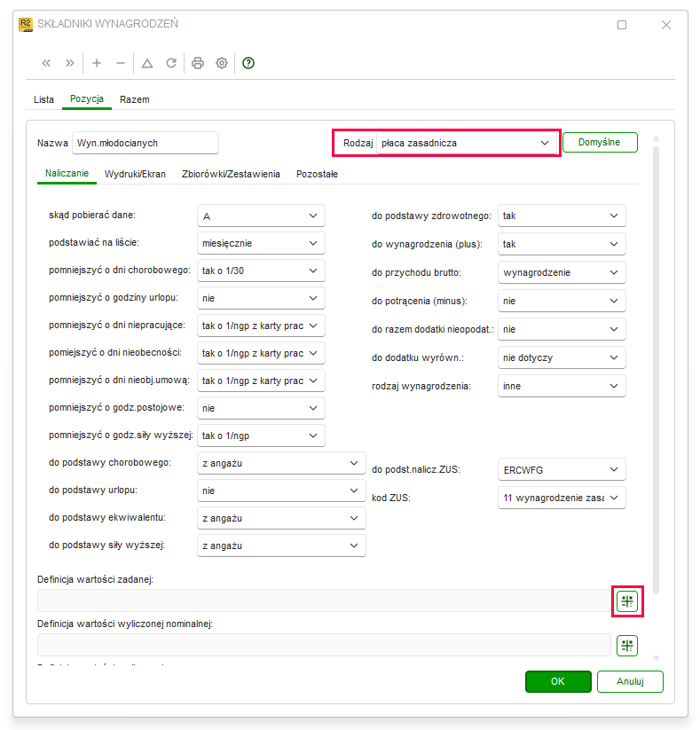Click the Domyślne button
Screen dimensions: 700x730
(600, 142)
